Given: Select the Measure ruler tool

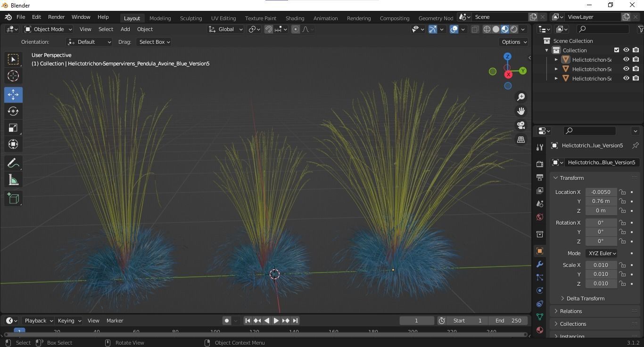Looking at the screenshot, I should 13,179.
